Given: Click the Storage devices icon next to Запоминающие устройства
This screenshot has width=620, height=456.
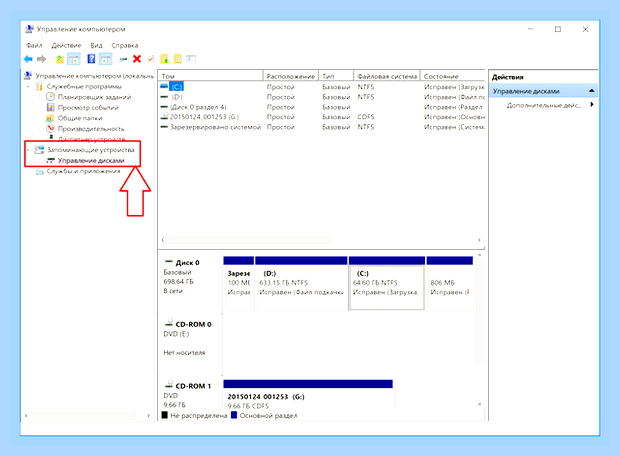Looking at the screenshot, I should (x=39, y=149).
